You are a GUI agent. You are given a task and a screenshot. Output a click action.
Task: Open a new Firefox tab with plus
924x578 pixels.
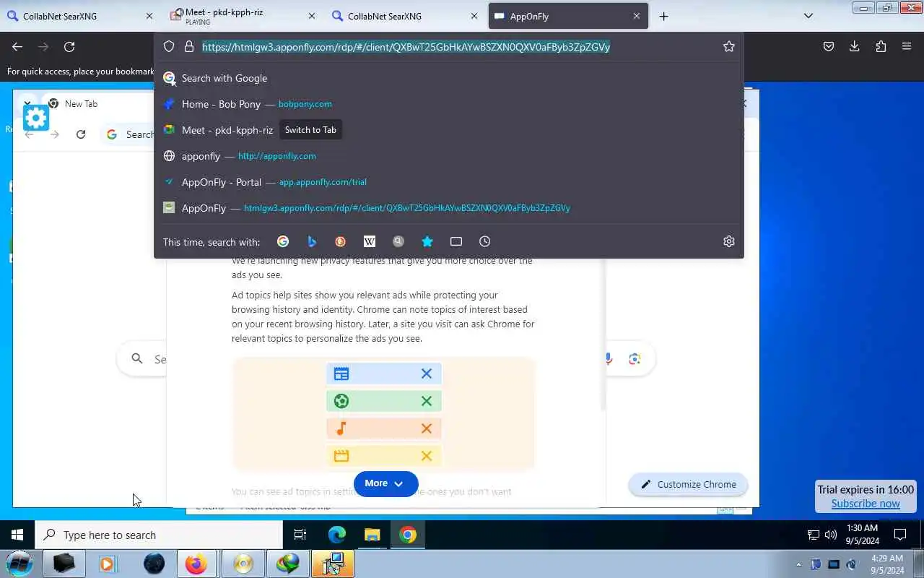663,16
